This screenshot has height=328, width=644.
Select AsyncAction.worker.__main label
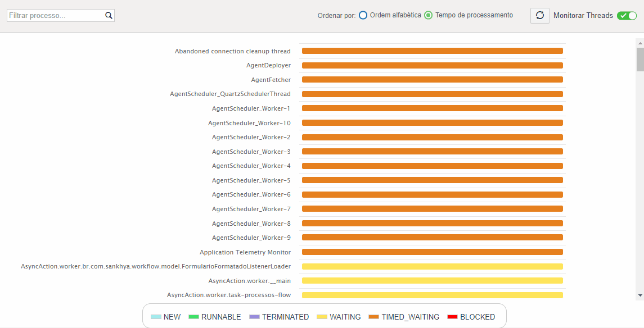[x=249, y=281]
